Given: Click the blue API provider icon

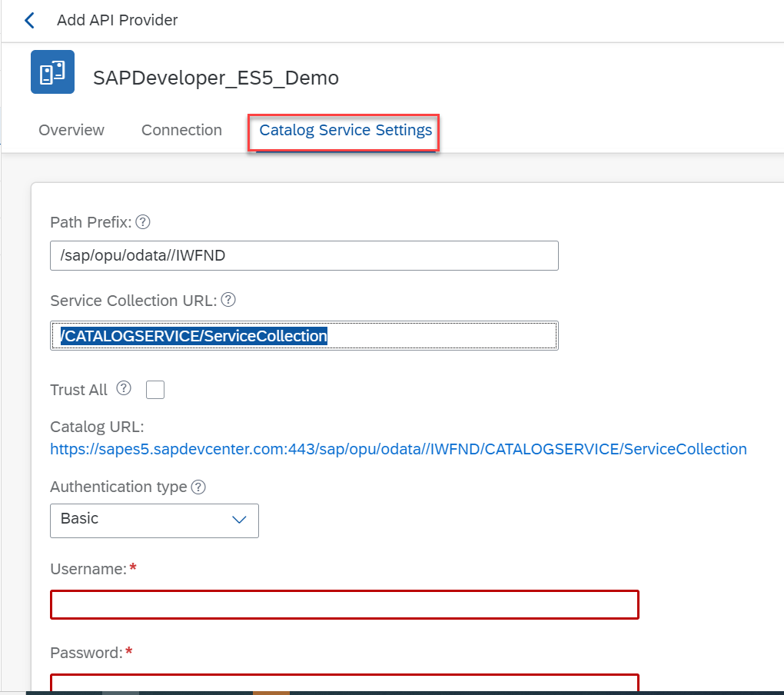Looking at the screenshot, I should point(52,72).
